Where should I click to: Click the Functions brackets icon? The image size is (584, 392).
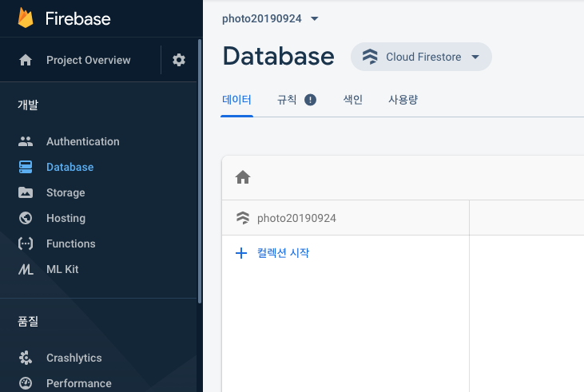(x=26, y=244)
